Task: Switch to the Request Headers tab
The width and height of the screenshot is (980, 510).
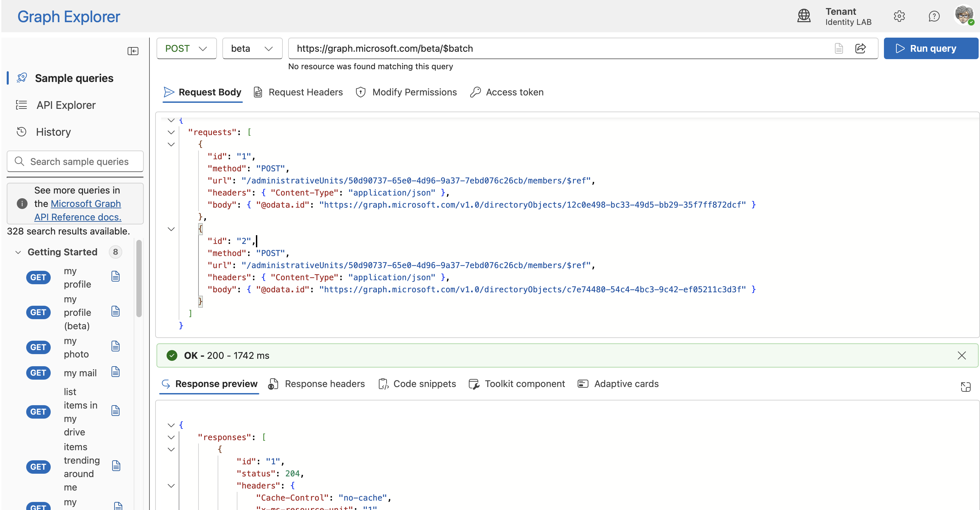Action: 298,92
